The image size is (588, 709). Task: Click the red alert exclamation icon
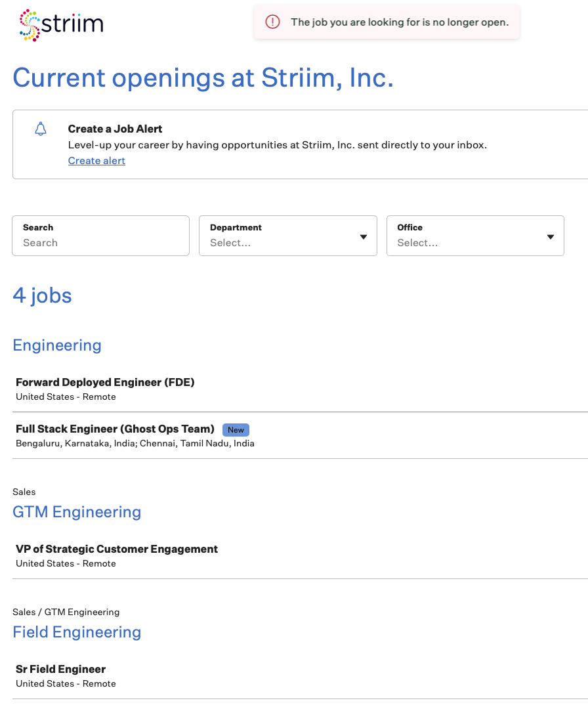272,22
